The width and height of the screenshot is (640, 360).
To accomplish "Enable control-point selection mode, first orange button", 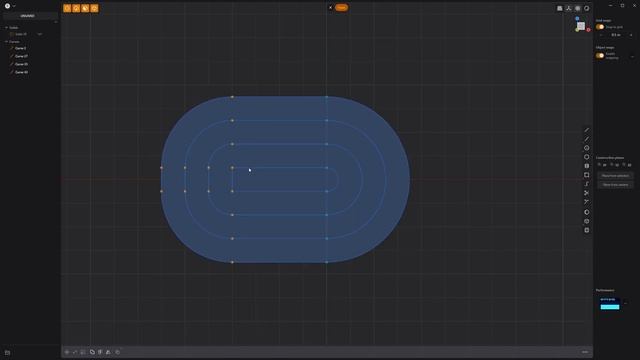I will pos(67,8).
